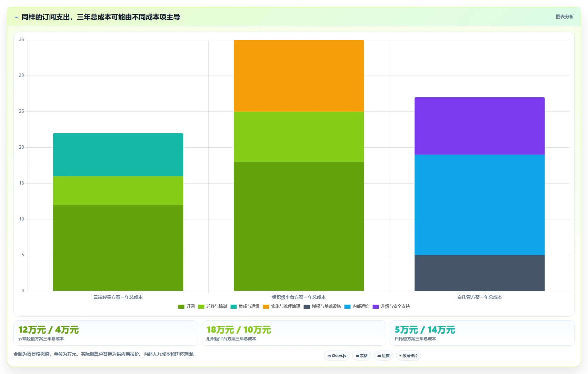Image resolution: width=588 pixels, height=374 pixels.
Task: Toggle the 订阅 legend item
Action: [186, 306]
